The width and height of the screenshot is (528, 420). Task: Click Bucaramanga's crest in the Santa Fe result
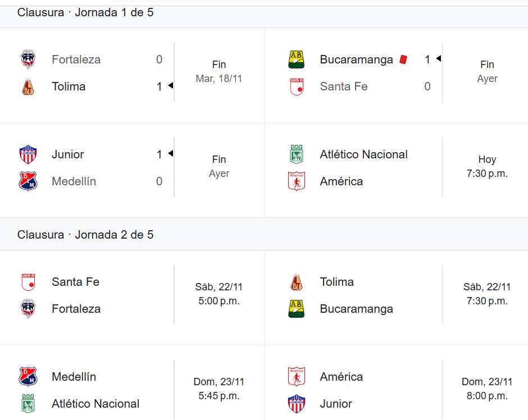296,59
